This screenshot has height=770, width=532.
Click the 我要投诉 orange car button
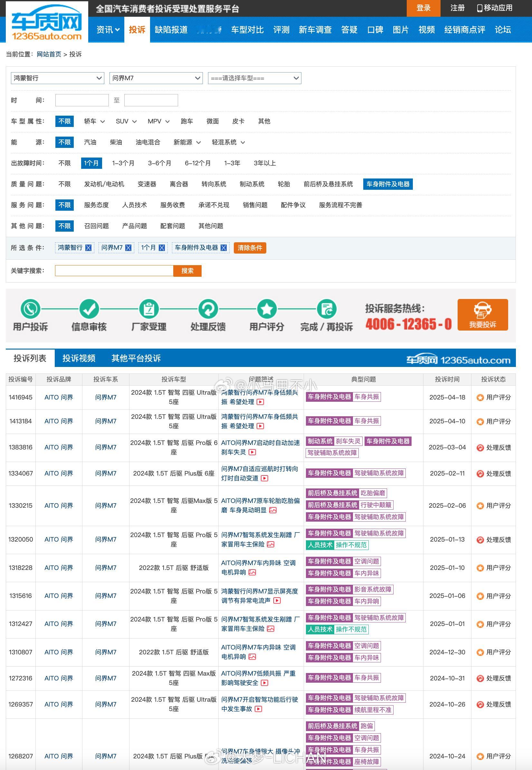click(483, 314)
